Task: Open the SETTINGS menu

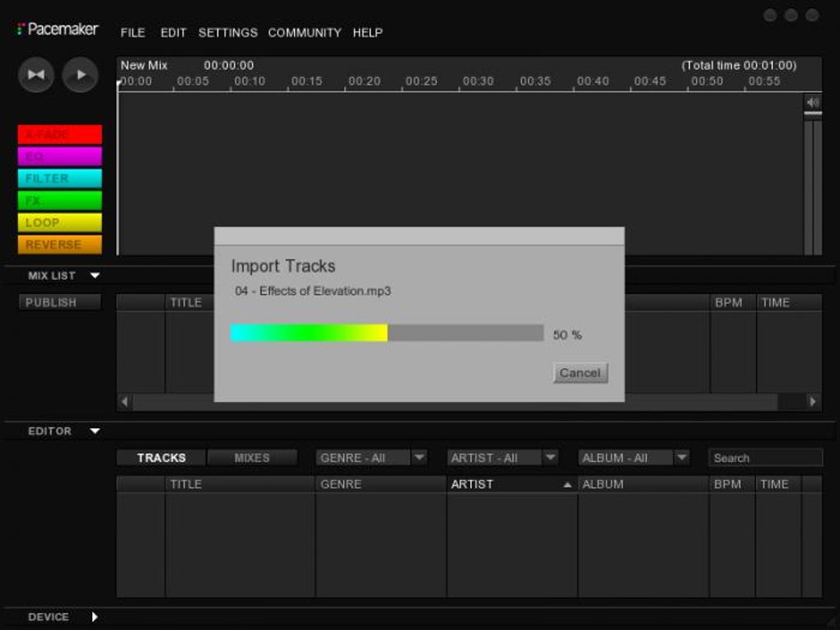Action: pos(227,33)
